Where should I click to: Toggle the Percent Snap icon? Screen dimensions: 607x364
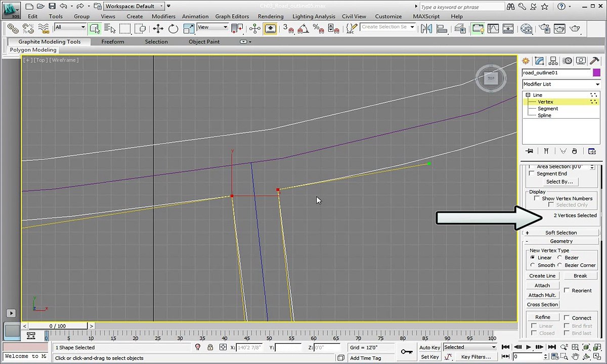319,28
